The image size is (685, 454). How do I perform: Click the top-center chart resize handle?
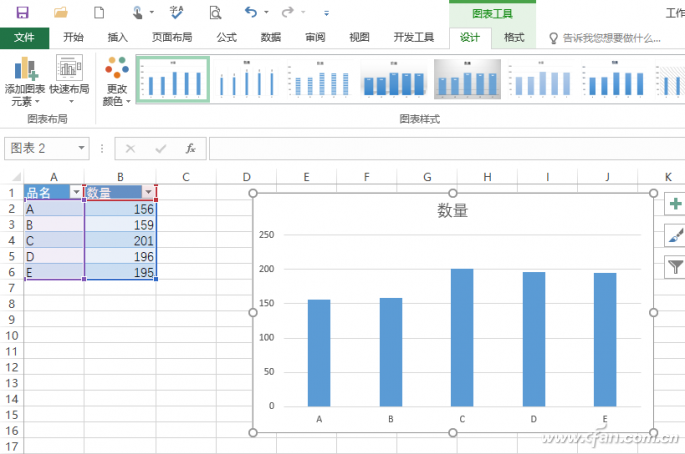453,193
